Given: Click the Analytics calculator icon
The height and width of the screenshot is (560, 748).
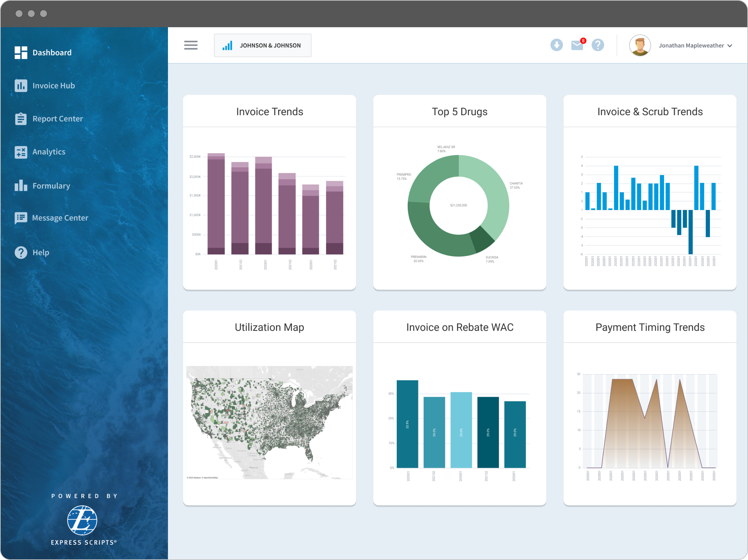Looking at the screenshot, I should click(21, 152).
